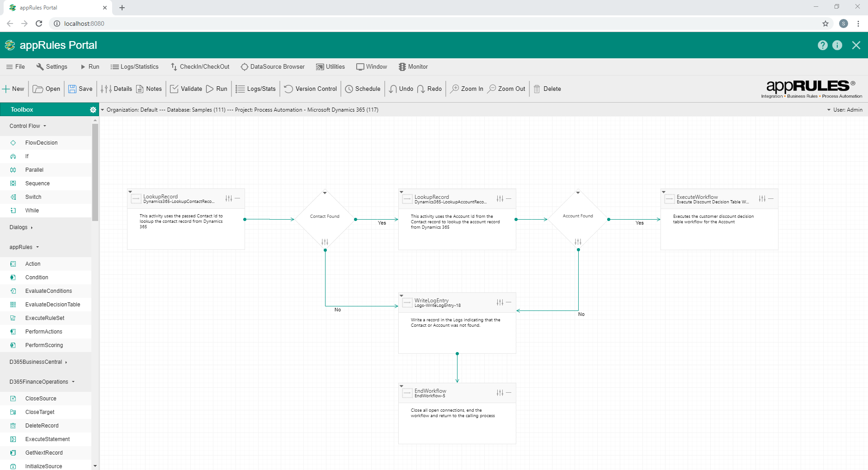
Task: Select the Switch activity in Control Flow
Action: (x=32, y=197)
